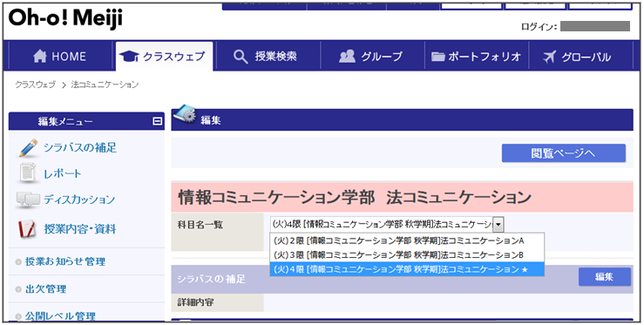Click the house icon on HOME tab
This screenshot has height=325, width=644.
[x=40, y=57]
